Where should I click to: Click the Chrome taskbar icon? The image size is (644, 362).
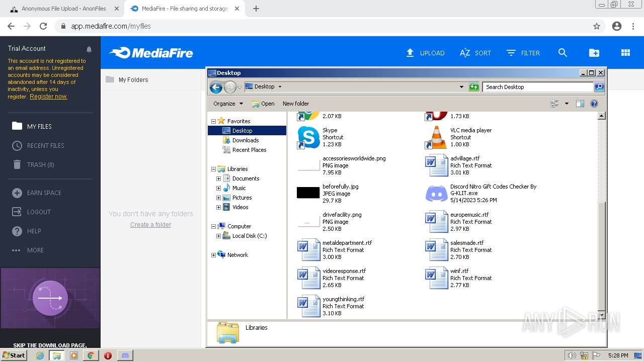pos(91,355)
